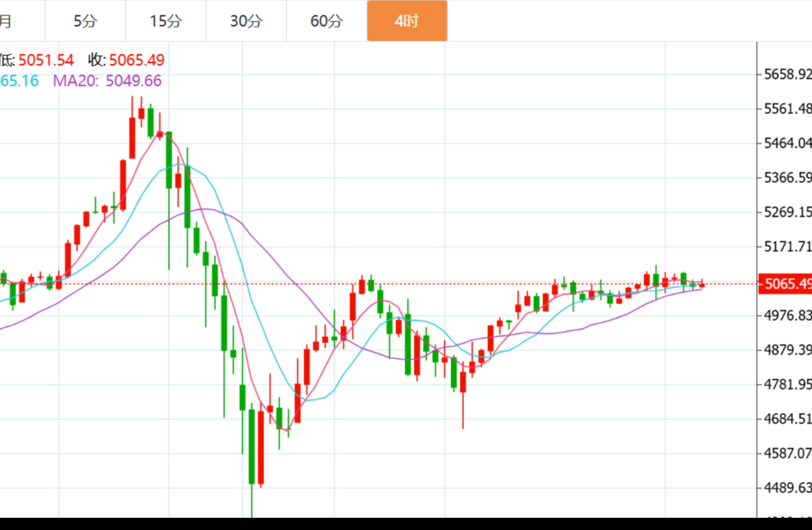Screen dimensions: 812x530
Task: Click the purple MA20 5049.66 indicator label
Action: [107, 80]
